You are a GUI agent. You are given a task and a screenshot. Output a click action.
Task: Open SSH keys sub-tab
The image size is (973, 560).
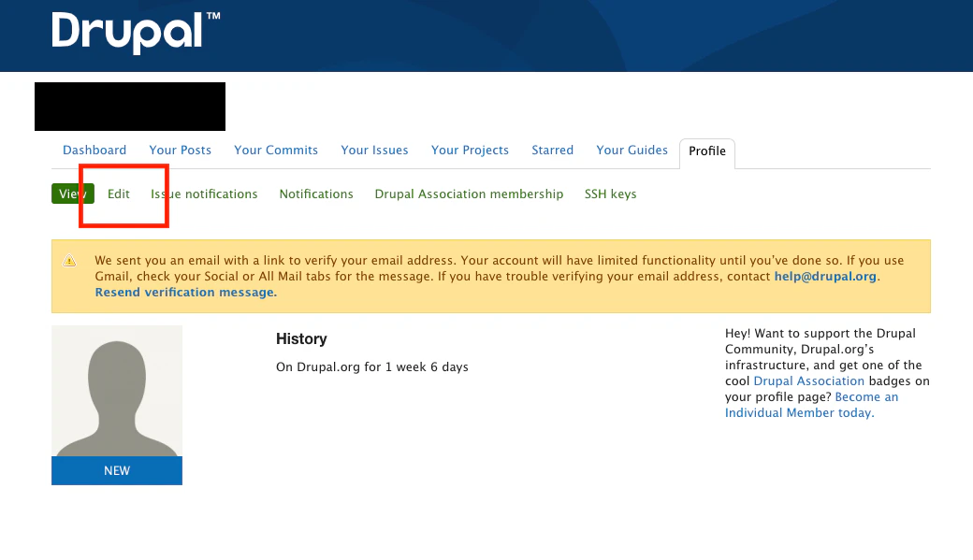[x=611, y=194]
